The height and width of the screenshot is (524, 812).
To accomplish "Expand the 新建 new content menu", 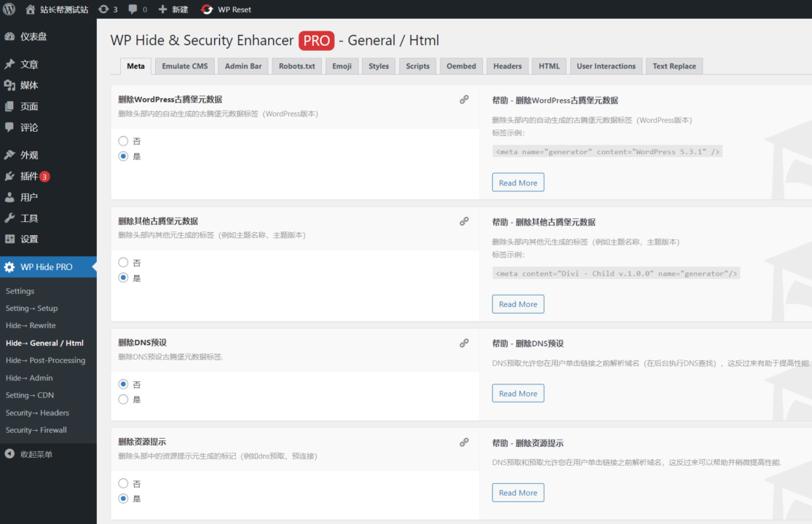I will (x=173, y=9).
